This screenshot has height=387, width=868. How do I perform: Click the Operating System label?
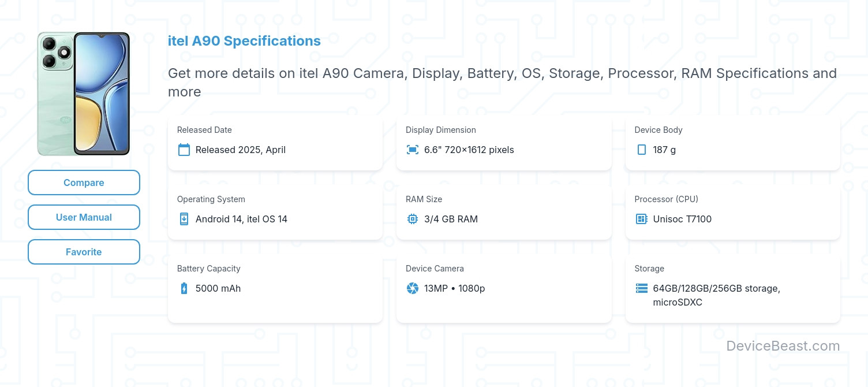tap(211, 199)
